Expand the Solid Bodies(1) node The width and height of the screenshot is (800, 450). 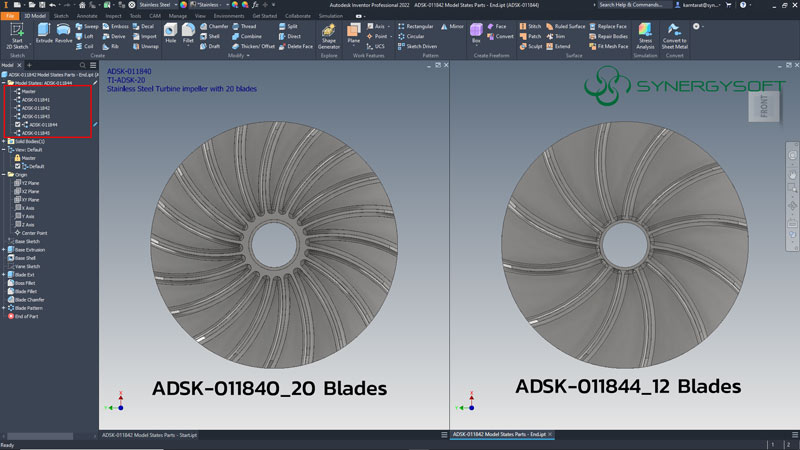[x=4, y=141]
